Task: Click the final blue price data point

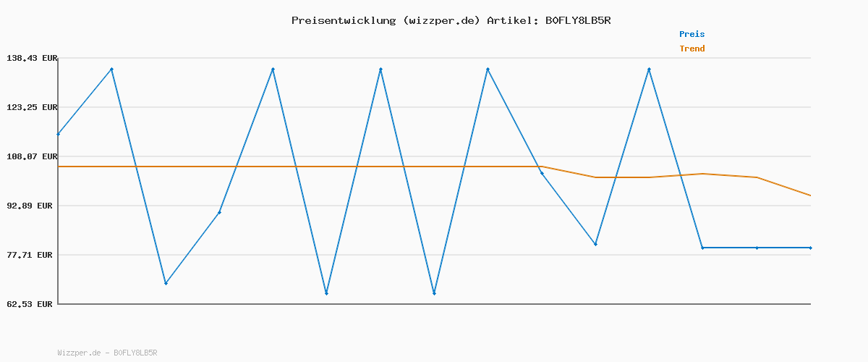Action: [810, 248]
